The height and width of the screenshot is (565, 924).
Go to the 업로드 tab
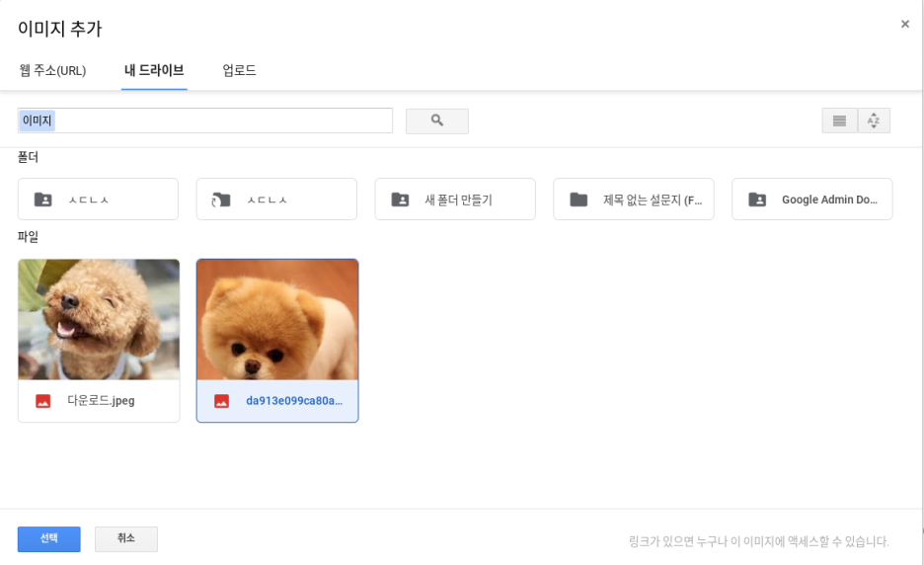(239, 71)
